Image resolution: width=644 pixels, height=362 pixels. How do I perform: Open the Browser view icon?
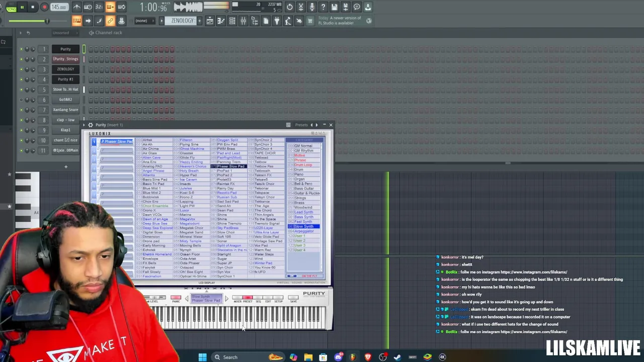pyautogui.click(x=255, y=21)
